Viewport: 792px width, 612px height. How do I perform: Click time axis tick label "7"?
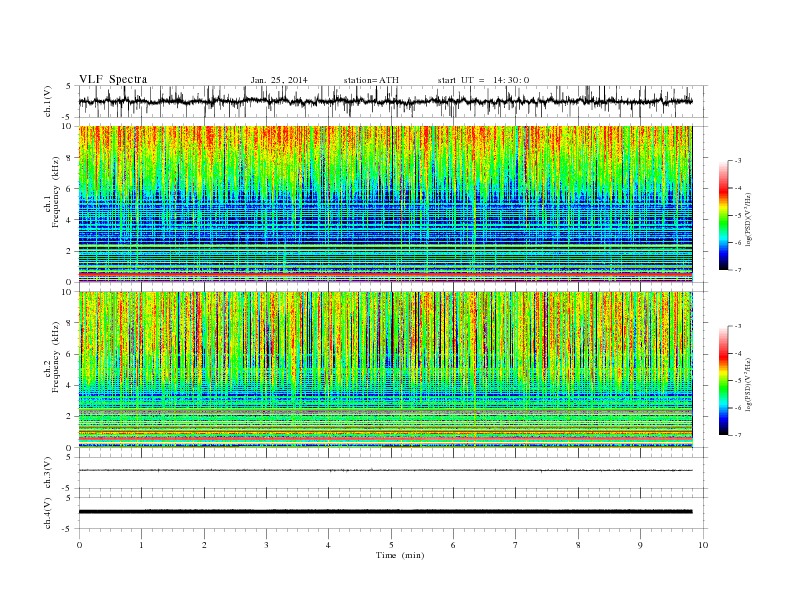coord(516,545)
